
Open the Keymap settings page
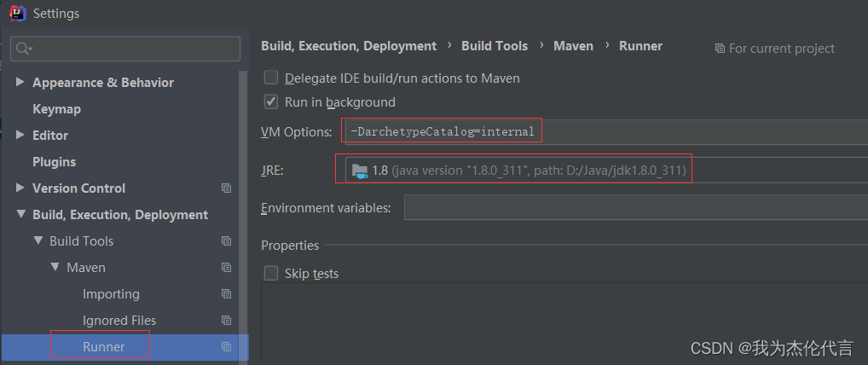[x=56, y=109]
